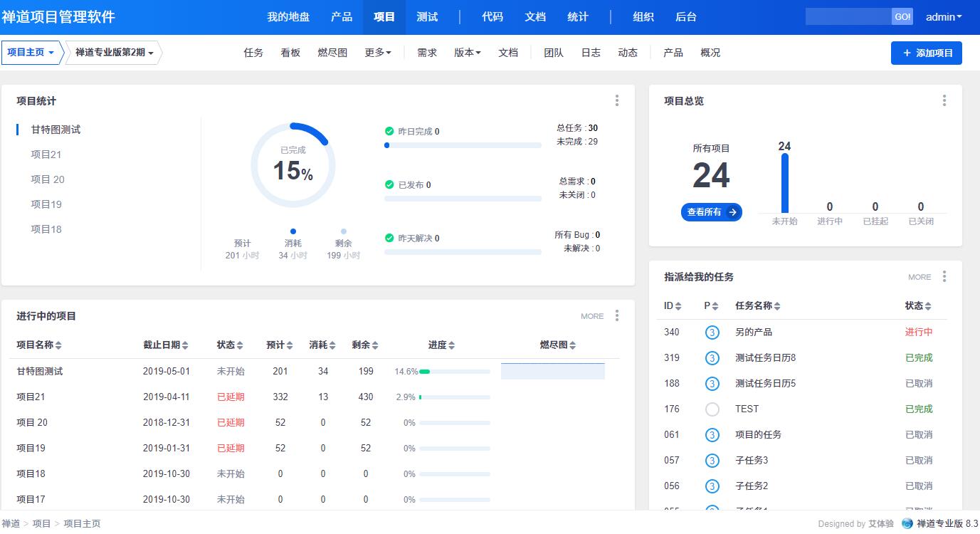Open the admin user dropdown
Viewport: 980px width, 534px height.
(x=944, y=17)
